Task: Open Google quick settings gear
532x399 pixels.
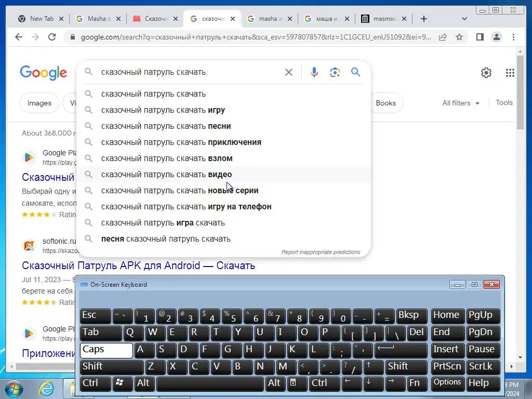Action: [x=486, y=73]
